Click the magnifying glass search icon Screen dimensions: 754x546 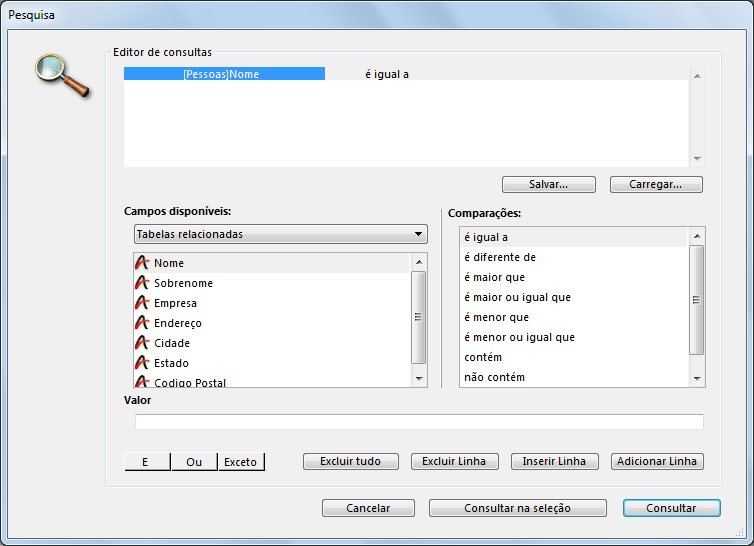click(x=63, y=76)
